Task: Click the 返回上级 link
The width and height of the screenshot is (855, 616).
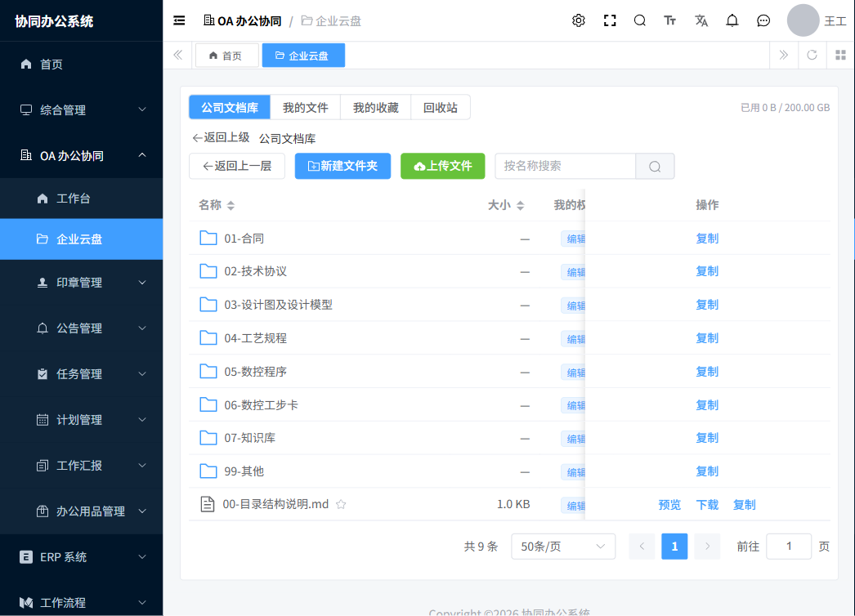Action: tap(221, 138)
